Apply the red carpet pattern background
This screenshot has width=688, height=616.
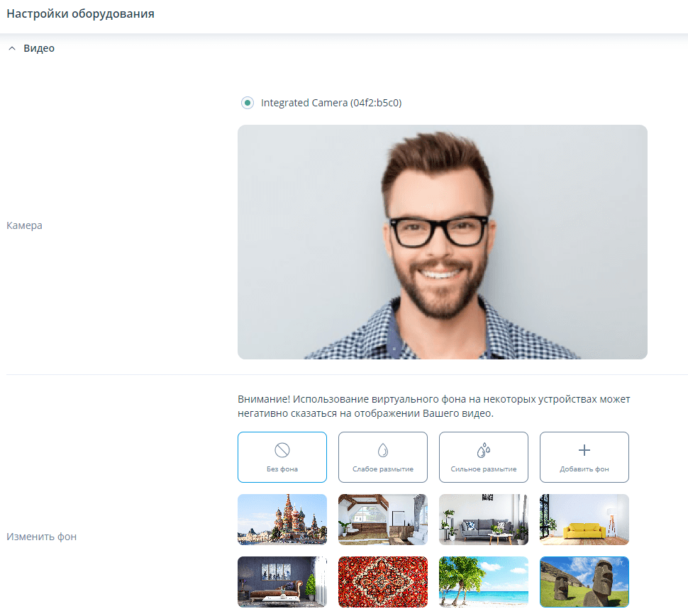pyautogui.click(x=383, y=582)
